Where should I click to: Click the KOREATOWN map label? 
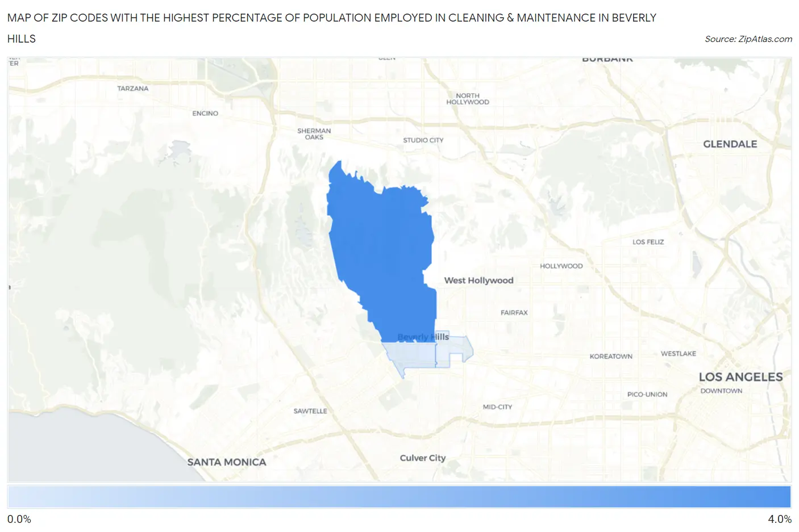(x=611, y=357)
